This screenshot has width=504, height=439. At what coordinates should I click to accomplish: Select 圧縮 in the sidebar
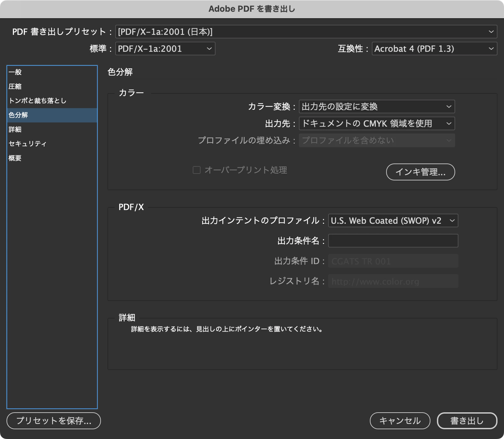(52, 86)
